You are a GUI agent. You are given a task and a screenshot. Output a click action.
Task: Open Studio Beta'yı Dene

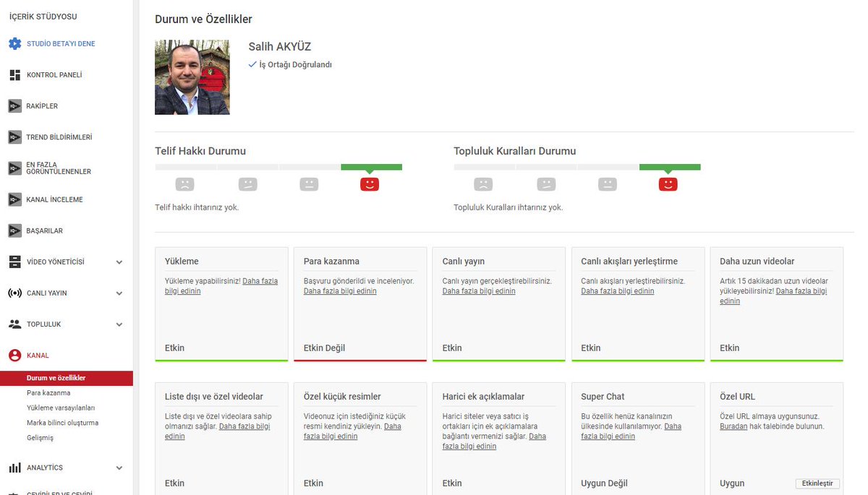(x=61, y=44)
